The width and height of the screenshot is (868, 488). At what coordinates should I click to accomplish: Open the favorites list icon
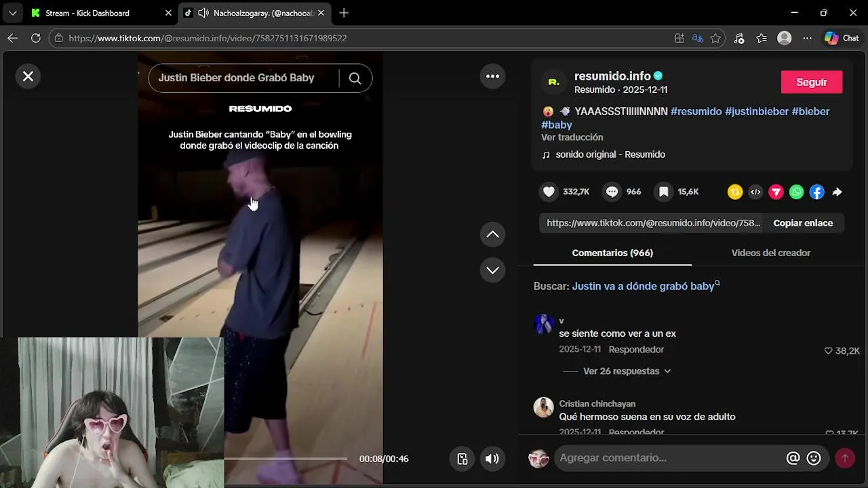(762, 39)
